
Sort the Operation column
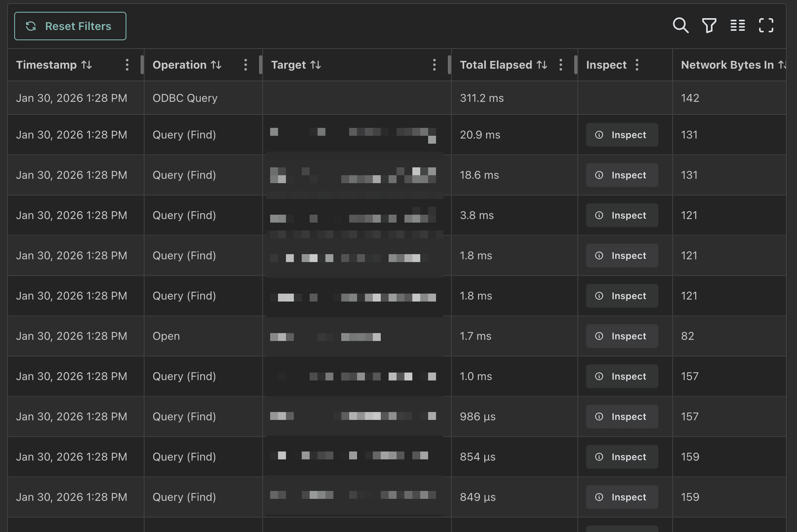pos(216,65)
